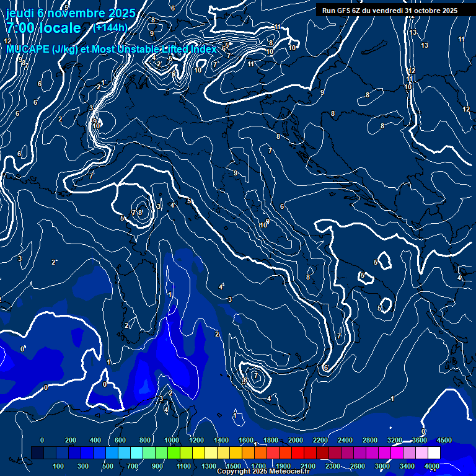Select the light blue swatch between 600 and 700

click(124, 452)
